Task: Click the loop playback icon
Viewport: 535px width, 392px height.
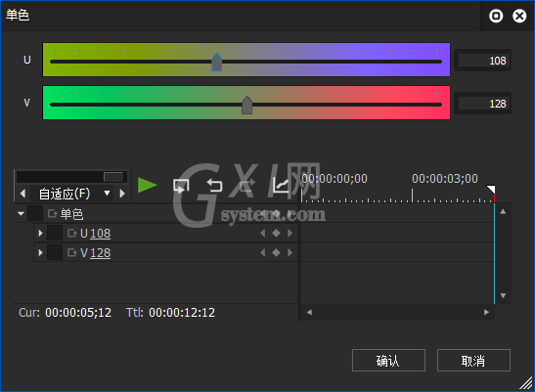Action: coord(181,186)
